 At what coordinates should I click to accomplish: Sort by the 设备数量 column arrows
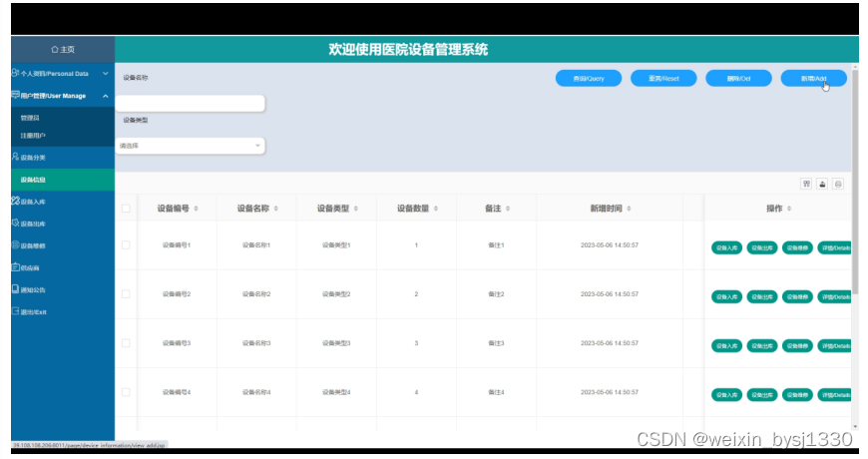click(436, 209)
